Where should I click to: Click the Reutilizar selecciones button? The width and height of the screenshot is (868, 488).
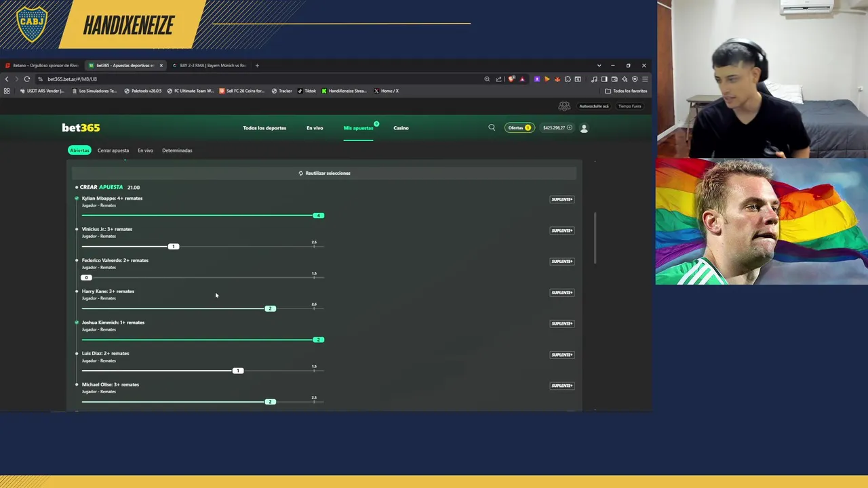coord(324,173)
